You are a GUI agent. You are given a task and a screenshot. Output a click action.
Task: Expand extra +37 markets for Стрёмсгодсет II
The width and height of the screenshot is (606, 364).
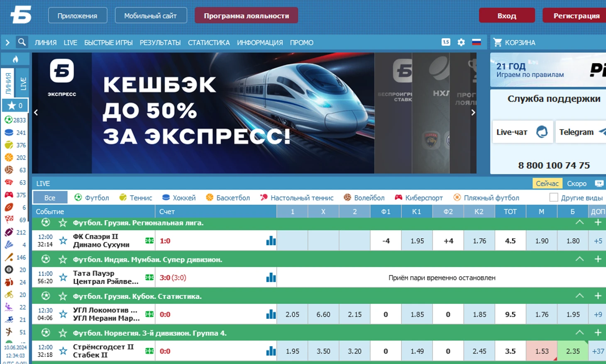(598, 351)
